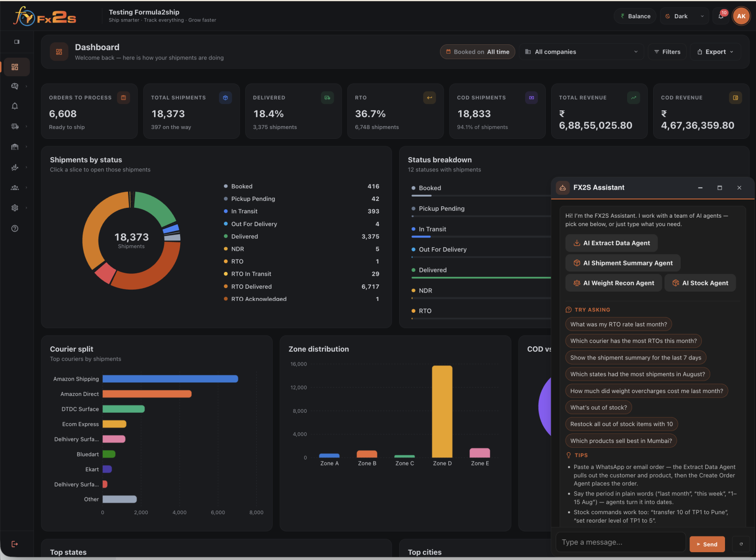Open sidebar bell alerts page
The image size is (756, 560).
click(x=15, y=106)
